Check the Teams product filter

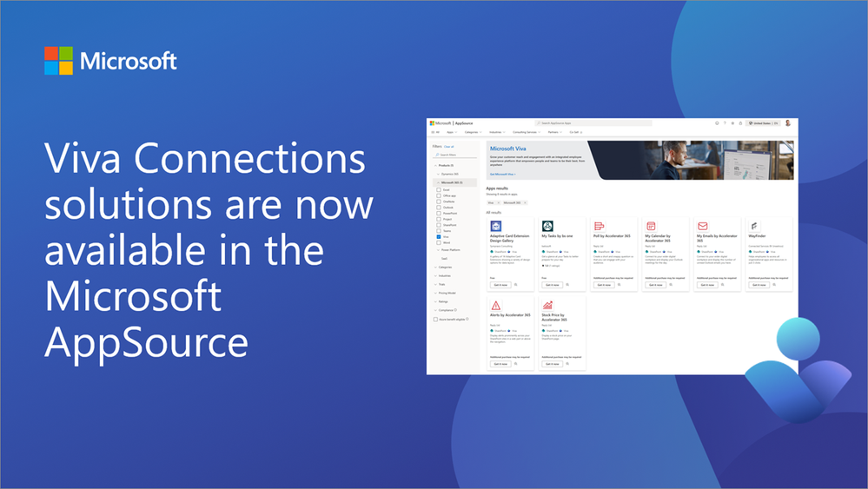point(439,231)
